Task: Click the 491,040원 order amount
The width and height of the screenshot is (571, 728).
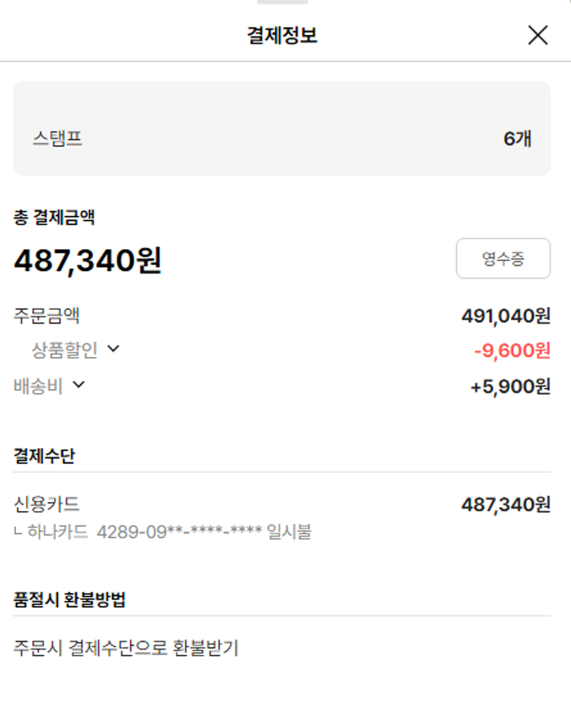Action: pyautogui.click(x=506, y=315)
